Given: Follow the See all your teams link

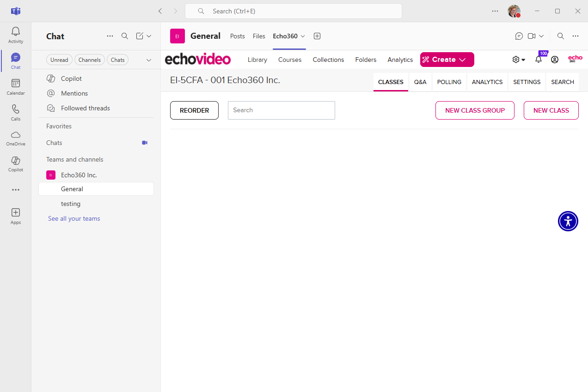Looking at the screenshot, I should pos(74,218).
